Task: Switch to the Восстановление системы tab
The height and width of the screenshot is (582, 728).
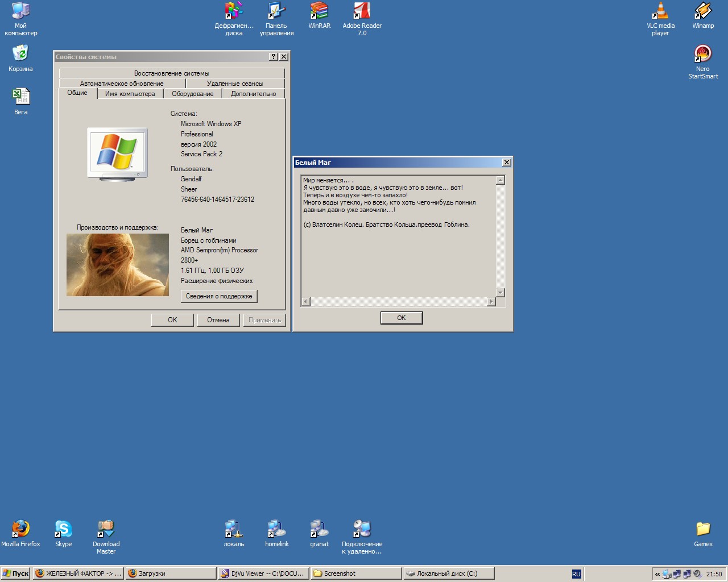Action: [171, 73]
